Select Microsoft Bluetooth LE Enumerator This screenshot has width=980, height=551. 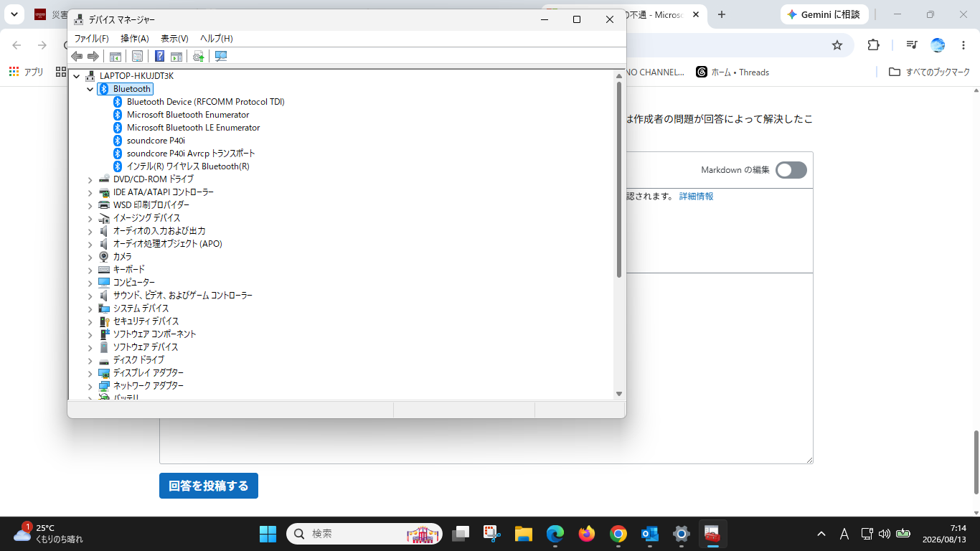click(x=193, y=128)
